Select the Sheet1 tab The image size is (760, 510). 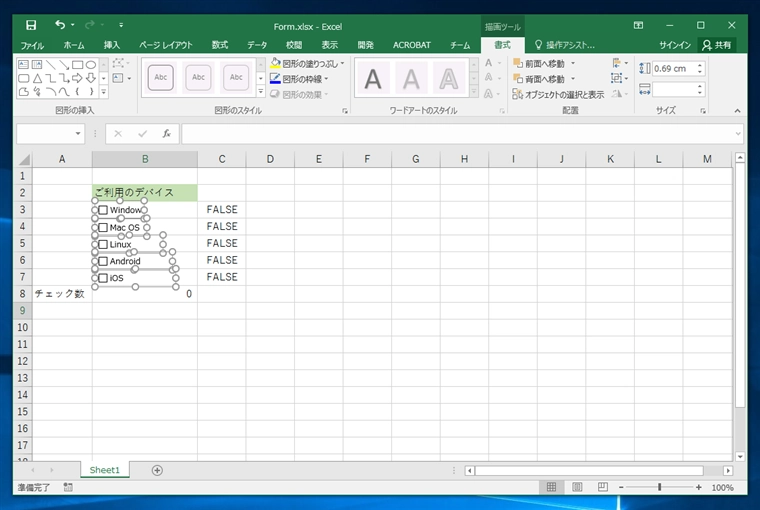104,470
